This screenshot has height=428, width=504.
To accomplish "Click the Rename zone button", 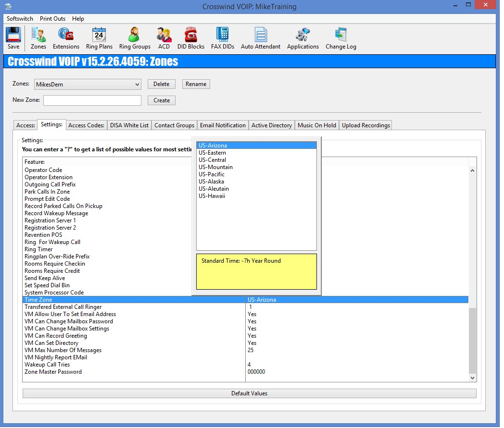I will click(x=196, y=84).
